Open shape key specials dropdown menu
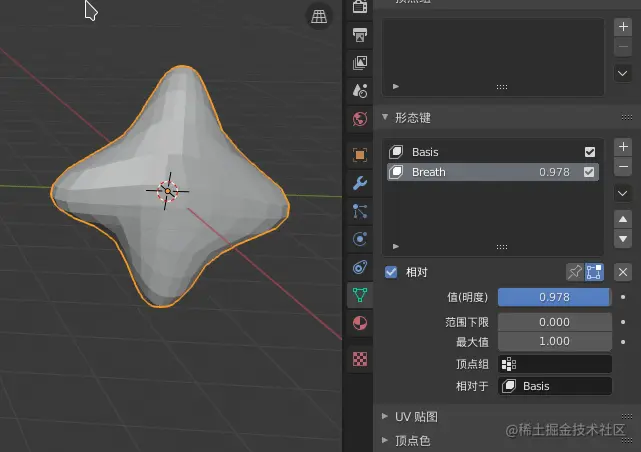Screen dimensions: 641x452 [x=623, y=193]
